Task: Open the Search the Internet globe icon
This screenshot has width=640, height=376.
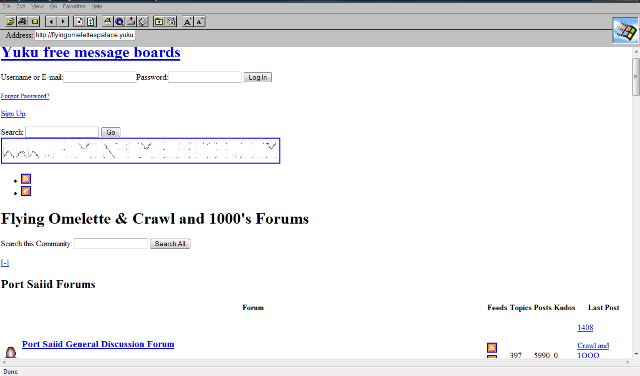Action: pos(119,21)
